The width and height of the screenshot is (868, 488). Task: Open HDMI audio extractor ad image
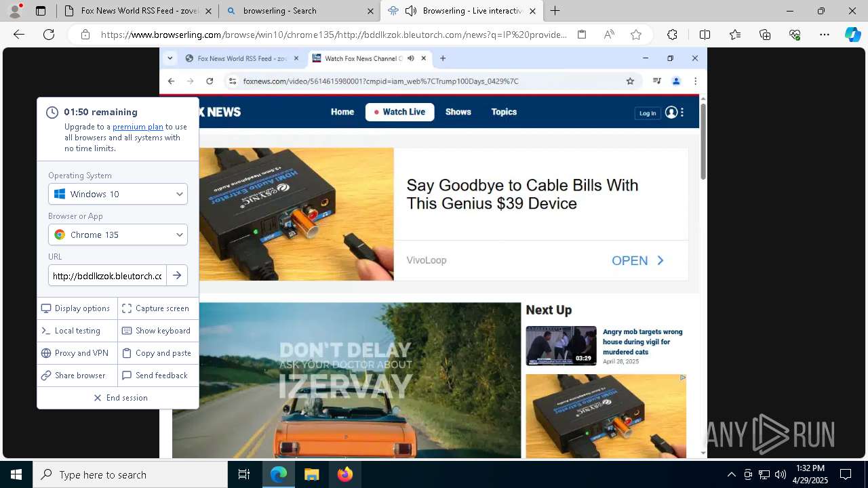(296, 214)
